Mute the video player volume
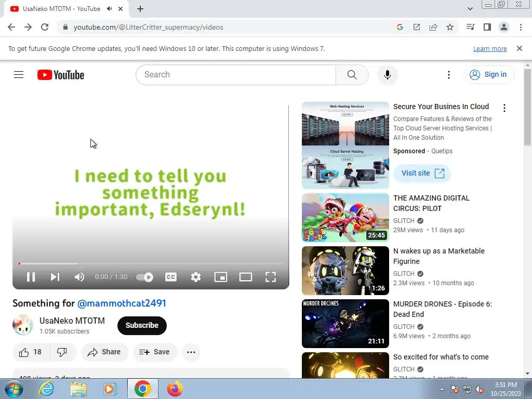Screen dimensions: 532x399 click(x=79, y=277)
